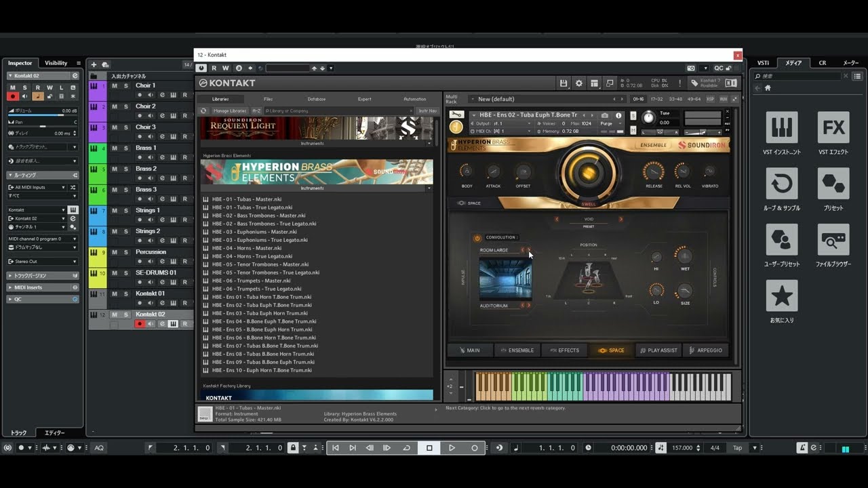Disable record enable on Kontakt 02 track
Viewport: 868px width, 488px height.
coord(140,324)
